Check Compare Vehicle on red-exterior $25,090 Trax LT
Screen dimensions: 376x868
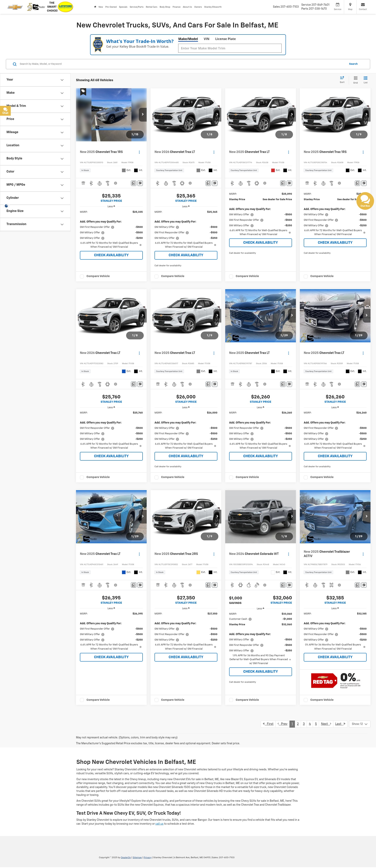pyautogui.click(x=231, y=276)
